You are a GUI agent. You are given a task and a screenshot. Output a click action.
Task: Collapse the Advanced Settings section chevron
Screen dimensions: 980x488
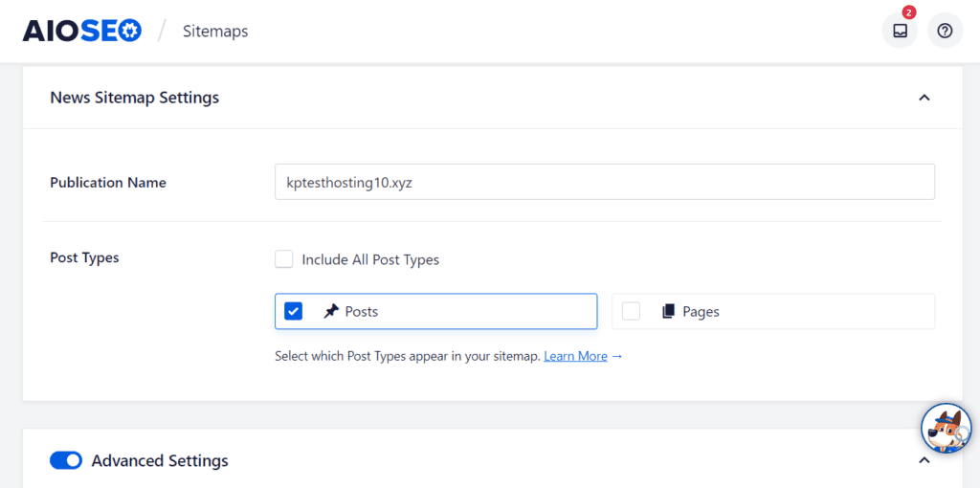click(x=924, y=460)
